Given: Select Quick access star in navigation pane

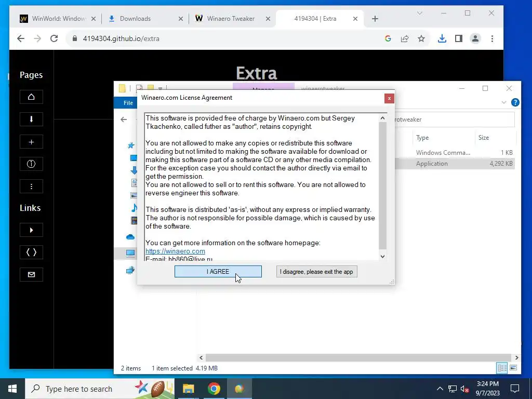Looking at the screenshot, I should pos(131,145).
